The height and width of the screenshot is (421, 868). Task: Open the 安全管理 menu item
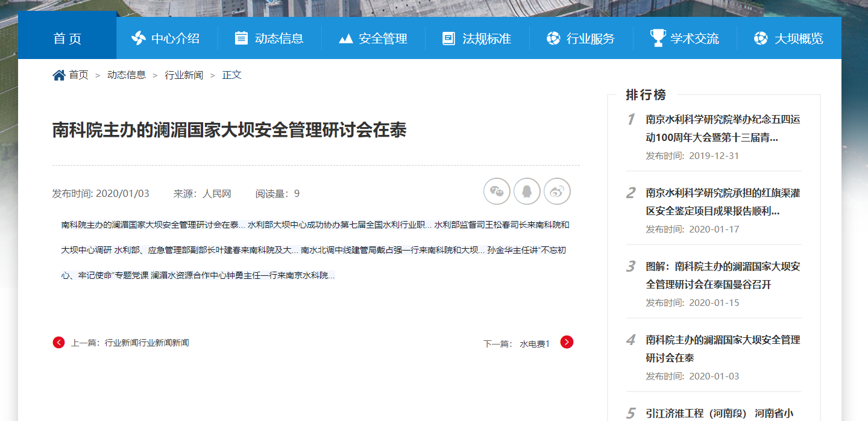point(383,39)
